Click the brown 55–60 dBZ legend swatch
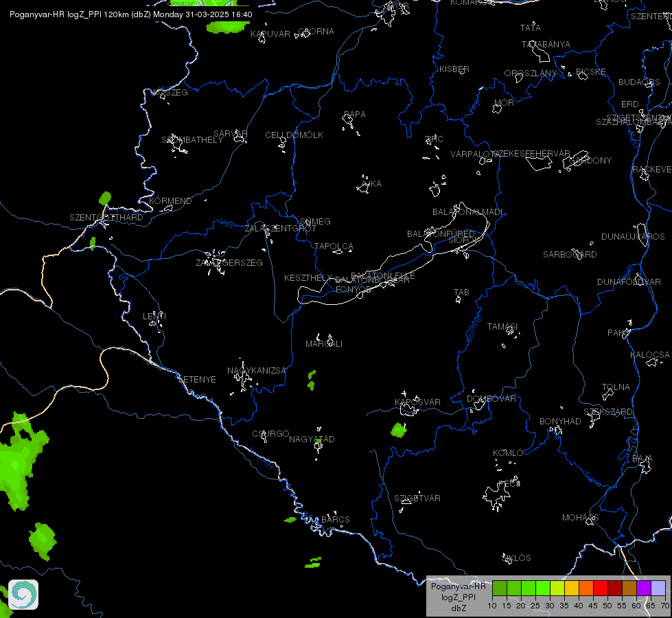This screenshot has width=672, height=618. point(629,588)
